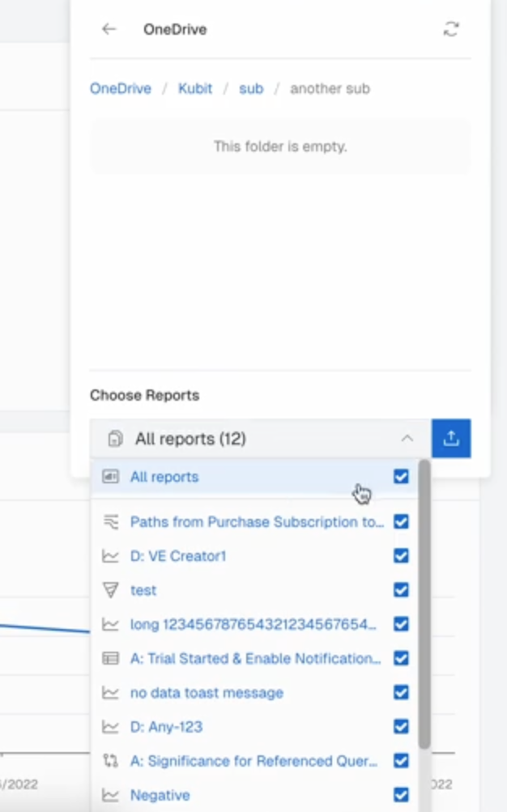Click the This folder is empty message
507x812 pixels.
click(280, 147)
